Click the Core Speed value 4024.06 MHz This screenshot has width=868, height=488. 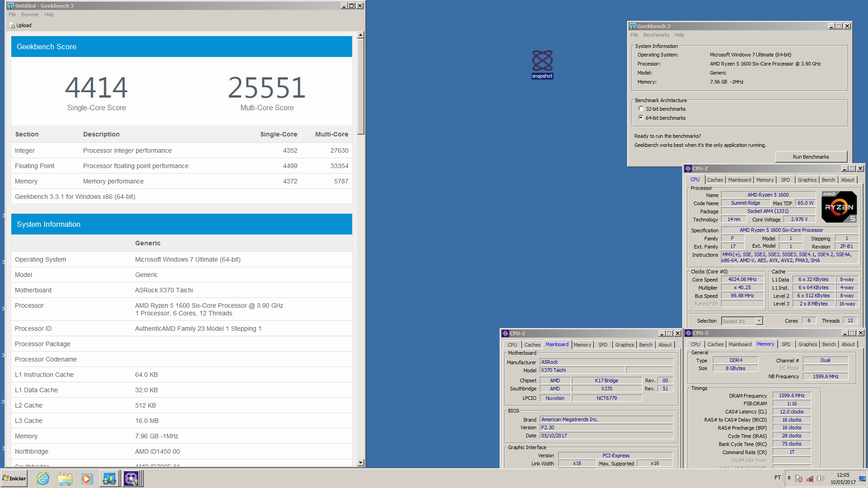click(x=742, y=279)
